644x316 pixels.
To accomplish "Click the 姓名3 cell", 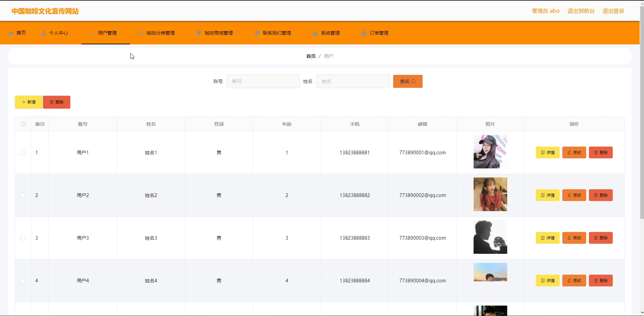I will coord(151,238).
